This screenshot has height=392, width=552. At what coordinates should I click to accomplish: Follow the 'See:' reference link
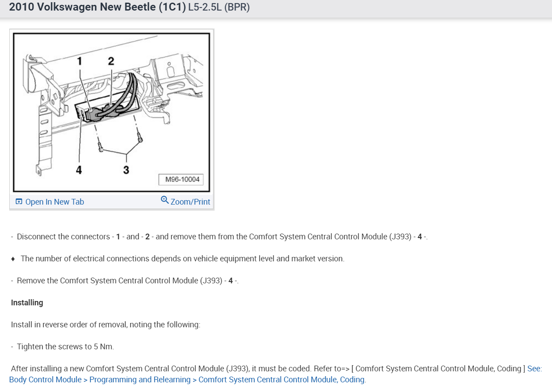click(535, 369)
